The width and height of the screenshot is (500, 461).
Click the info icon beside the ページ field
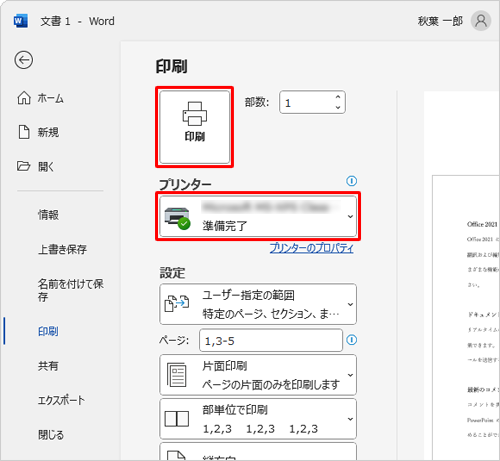pos(352,340)
